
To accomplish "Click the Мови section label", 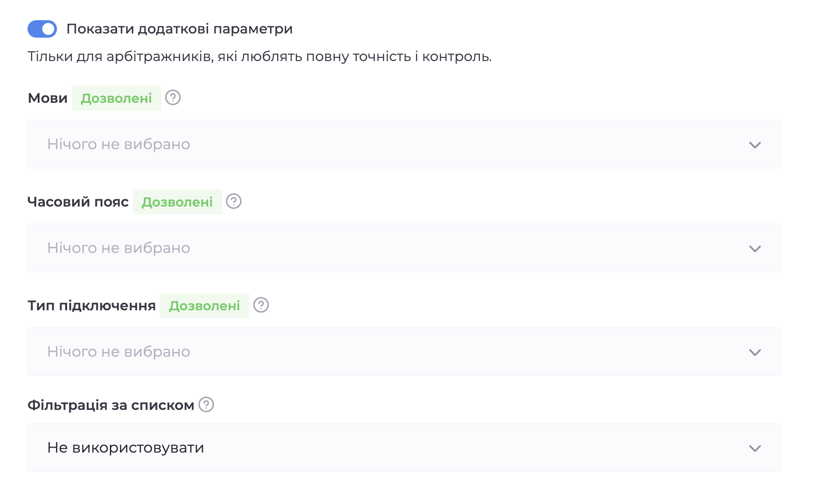I will tap(47, 97).
